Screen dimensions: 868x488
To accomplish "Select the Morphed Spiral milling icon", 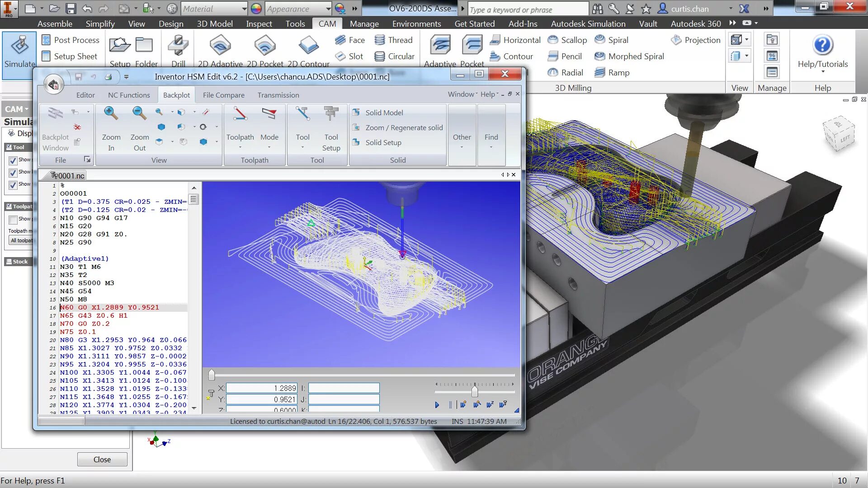I will (x=600, y=56).
